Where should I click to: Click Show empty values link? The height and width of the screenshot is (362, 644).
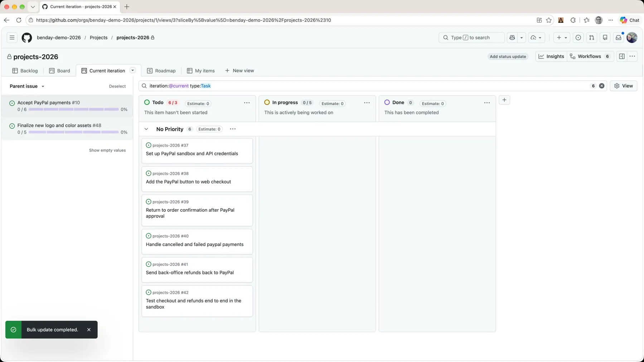coord(107,150)
